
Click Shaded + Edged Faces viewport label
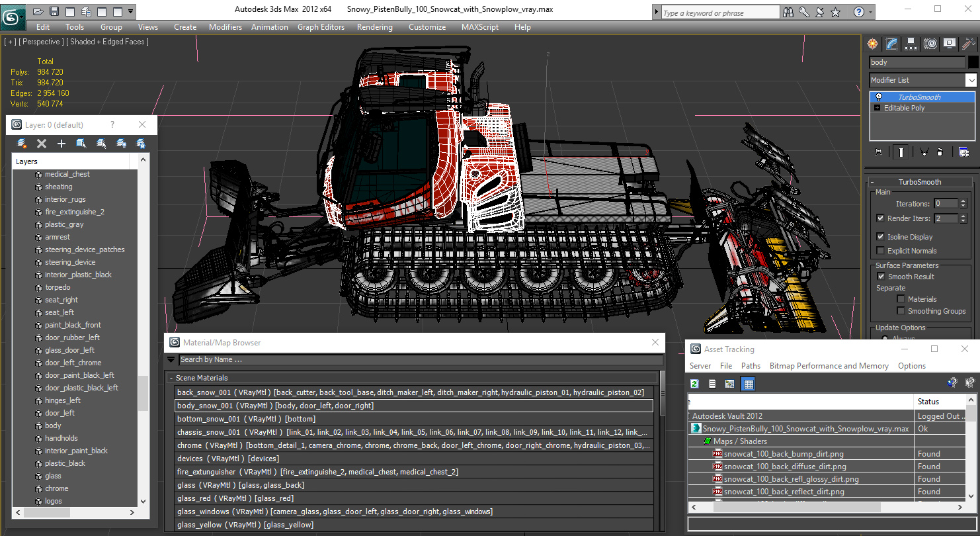(107, 42)
